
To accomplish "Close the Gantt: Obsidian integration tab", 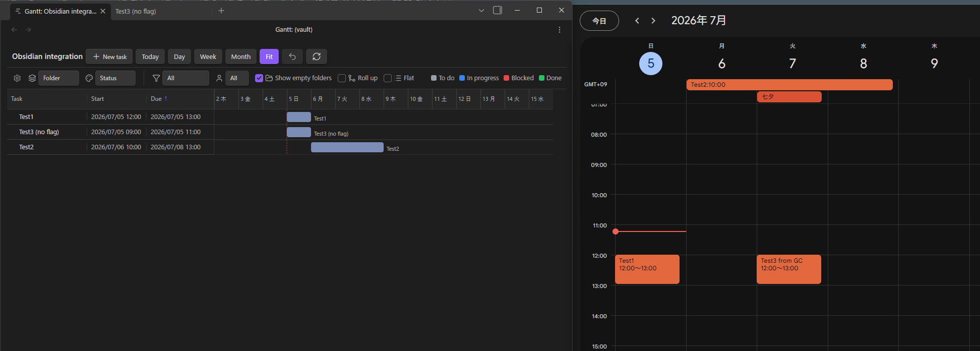I will [x=103, y=11].
